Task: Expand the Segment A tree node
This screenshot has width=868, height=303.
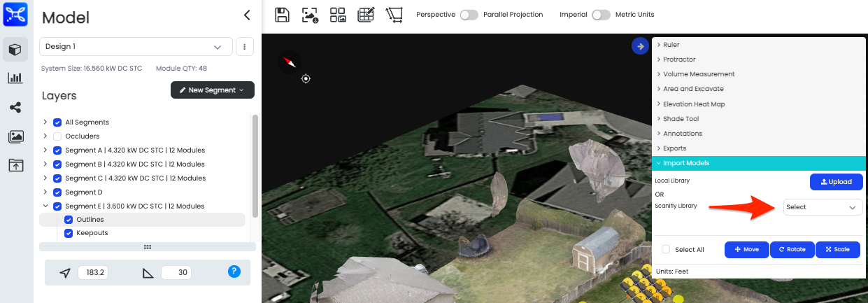Action: point(45,150)
